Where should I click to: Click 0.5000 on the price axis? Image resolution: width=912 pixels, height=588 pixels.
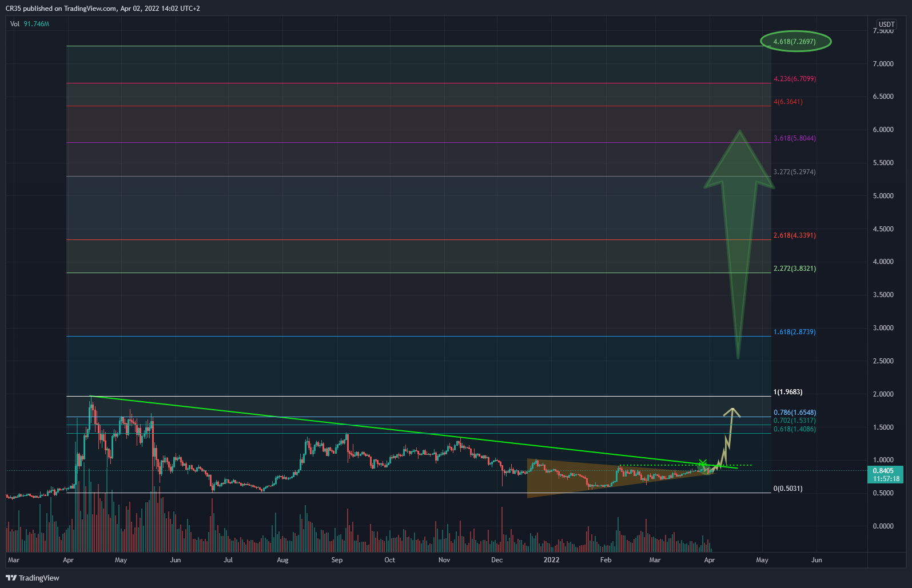click(x=883, y=493)
